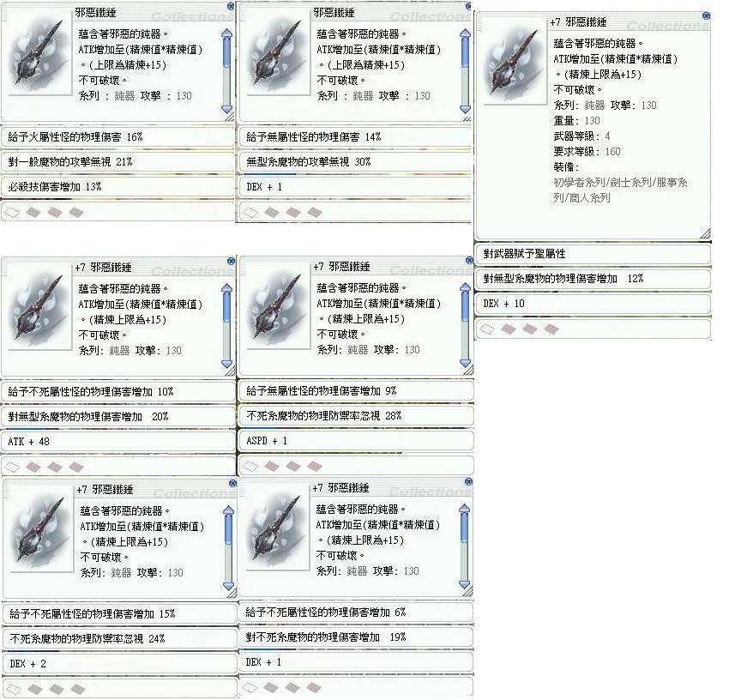This screenshot has height=700, width=741.
Task: Select the 不死系魔物的物理防禦率忽視 24% row
Action: (x=120, y=638)
